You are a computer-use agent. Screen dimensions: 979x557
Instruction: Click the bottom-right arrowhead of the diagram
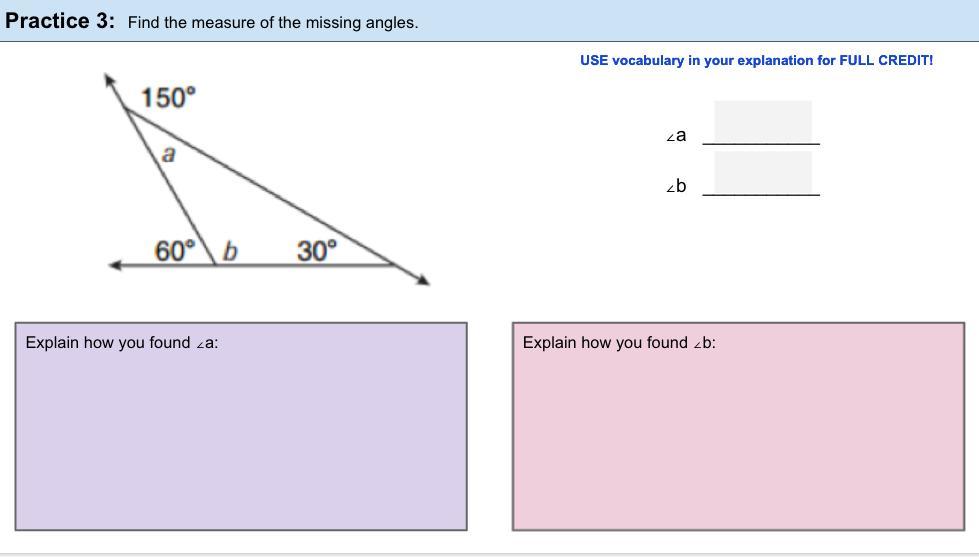click(424, 281)
